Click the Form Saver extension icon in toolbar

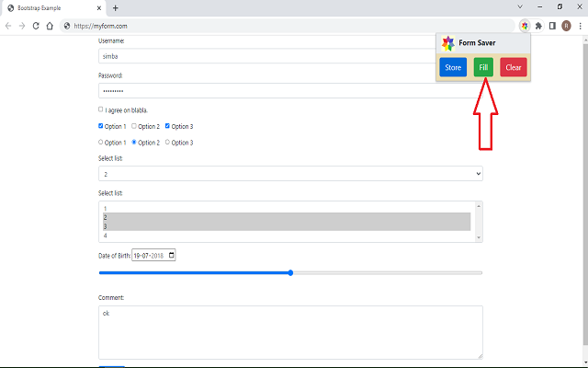click(525, 26)
